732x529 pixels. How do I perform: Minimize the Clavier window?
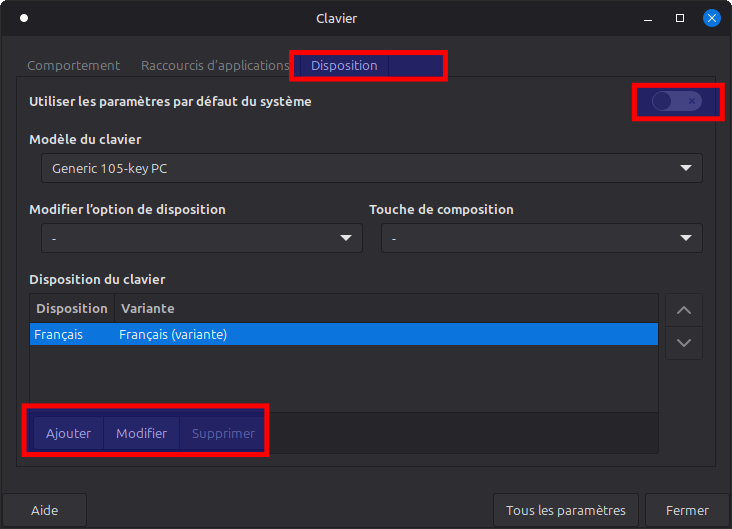[x=648, y=19]
